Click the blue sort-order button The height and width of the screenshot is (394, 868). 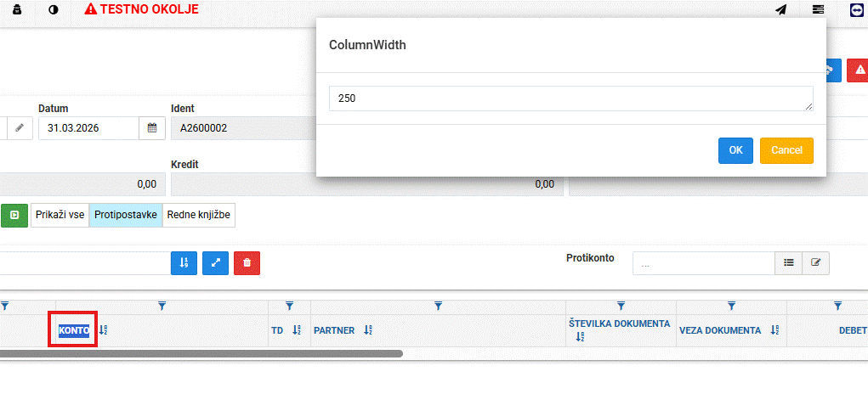click(x=184, y=263)
